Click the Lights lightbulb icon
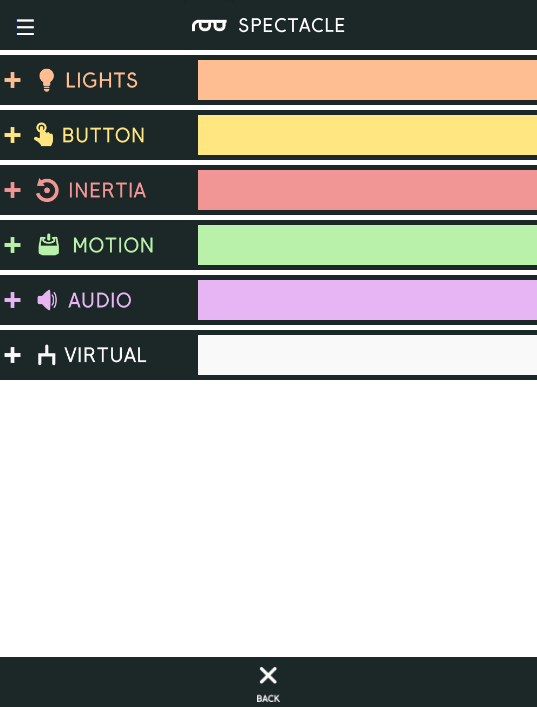 pos(46,80)
